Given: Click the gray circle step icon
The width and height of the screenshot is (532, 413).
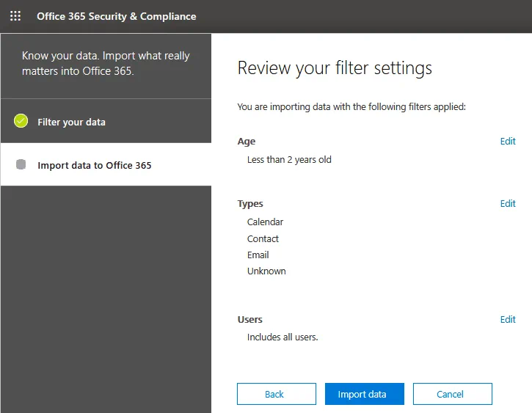Looking at the screenshot, I should 21,165.
